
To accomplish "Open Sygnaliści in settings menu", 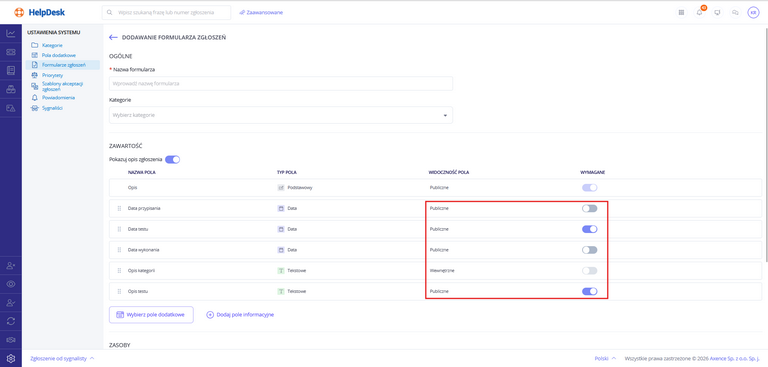I will [x=52, y=108].
